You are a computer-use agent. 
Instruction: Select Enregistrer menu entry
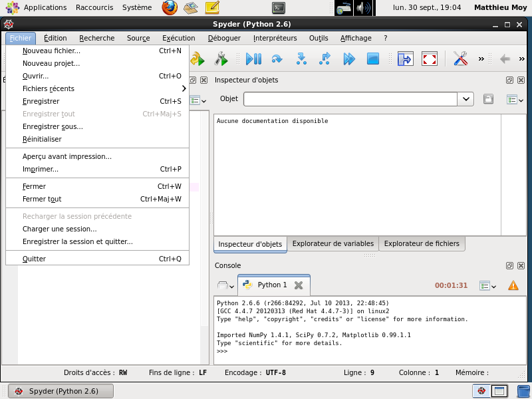(97, 102)
